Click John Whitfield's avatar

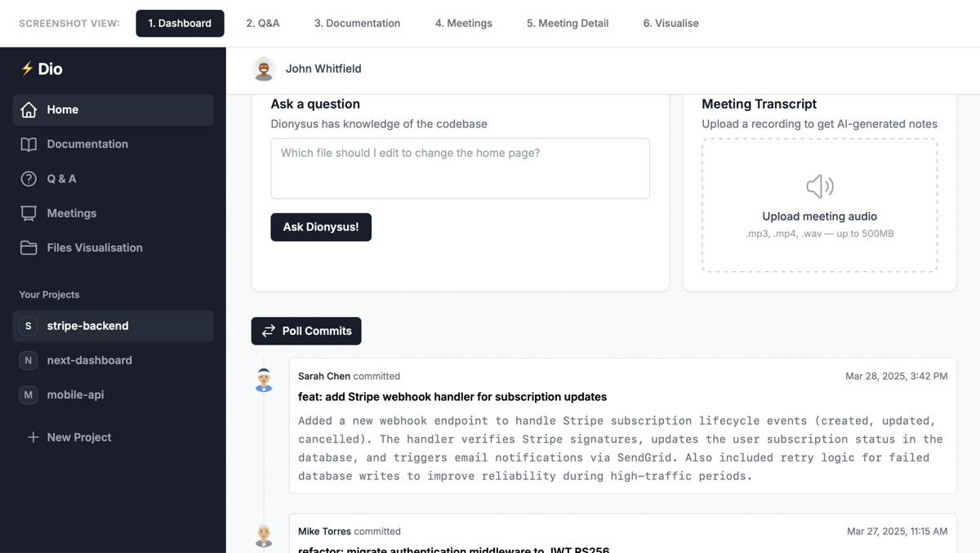click(264, 69)
